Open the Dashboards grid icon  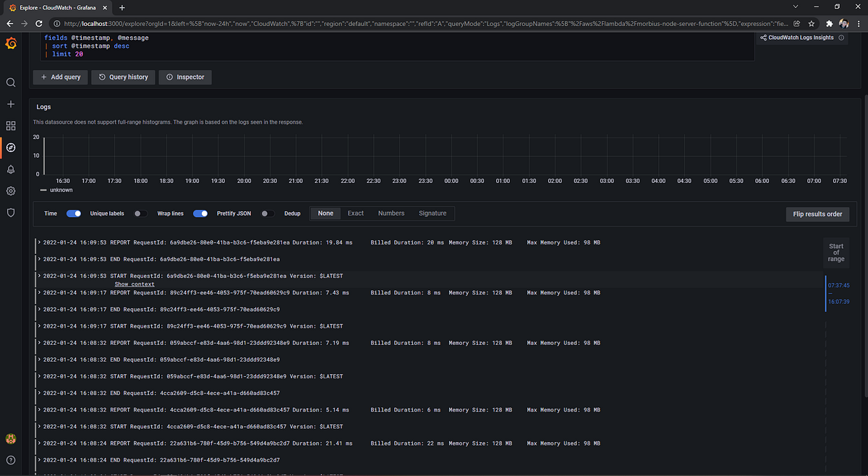point(11,125)
